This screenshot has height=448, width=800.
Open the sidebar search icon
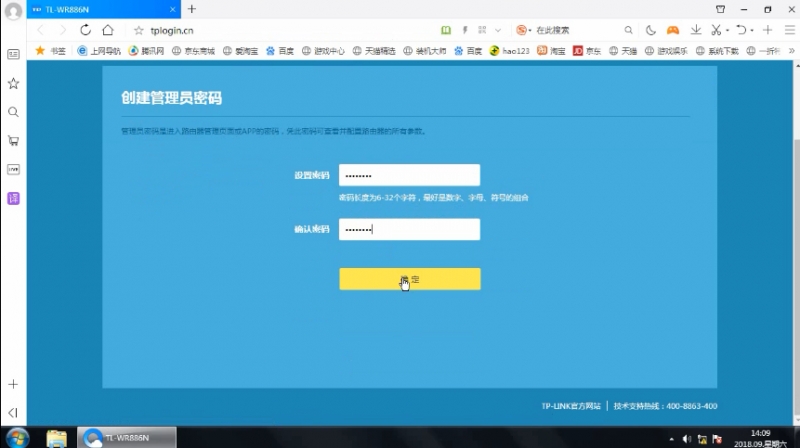tap(13, 112)
